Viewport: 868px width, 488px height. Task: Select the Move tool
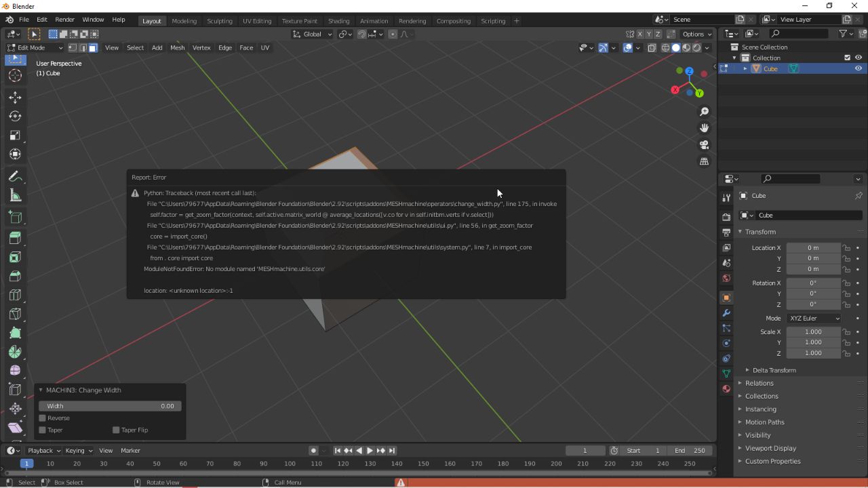tap(15, 98)
